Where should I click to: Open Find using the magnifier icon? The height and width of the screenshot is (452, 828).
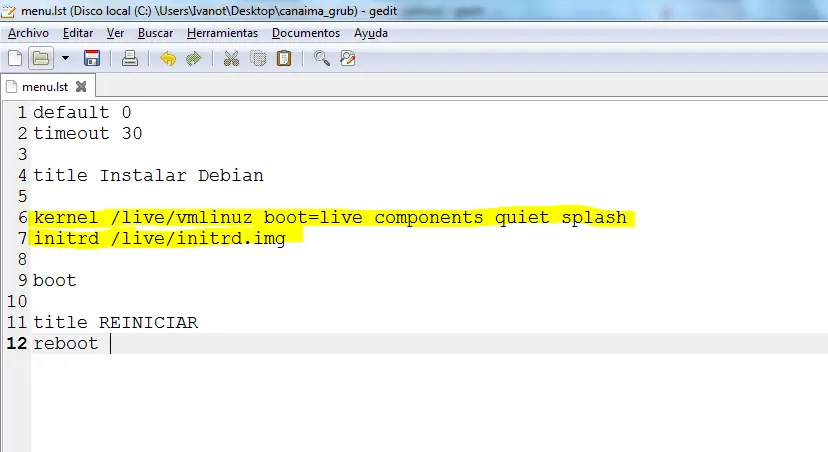click(x=322, y=58)
